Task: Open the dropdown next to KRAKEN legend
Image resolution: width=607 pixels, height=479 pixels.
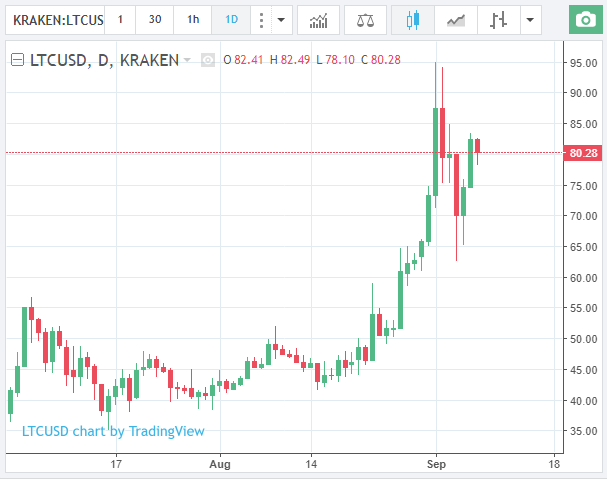Action: pyautogui.click(x=187, y=60)
